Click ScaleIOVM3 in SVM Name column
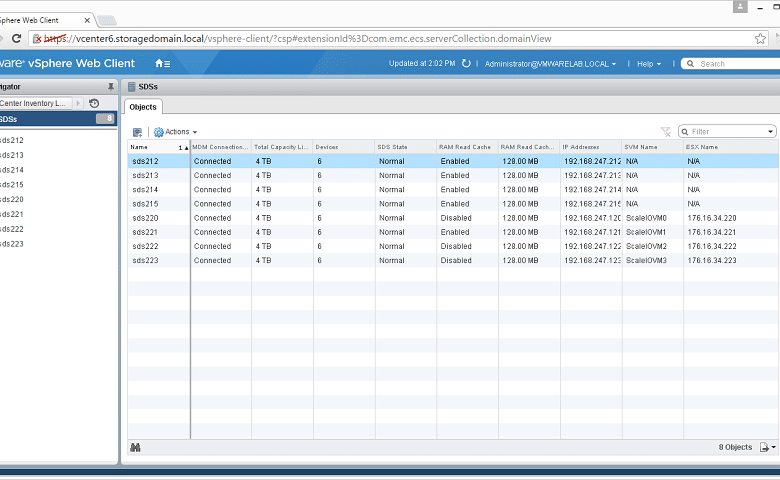The image size is (780, 480). 646,260
